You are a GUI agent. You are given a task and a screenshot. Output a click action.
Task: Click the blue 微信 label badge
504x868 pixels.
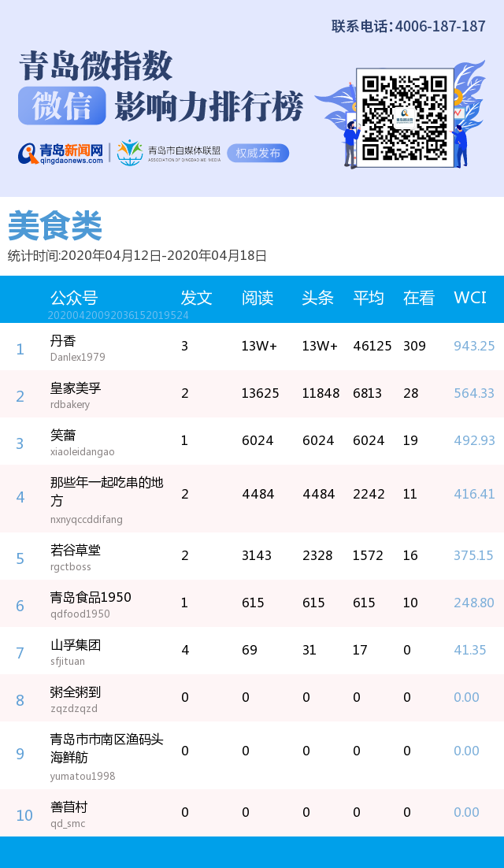pyautogui.click(x=62, y=107)
